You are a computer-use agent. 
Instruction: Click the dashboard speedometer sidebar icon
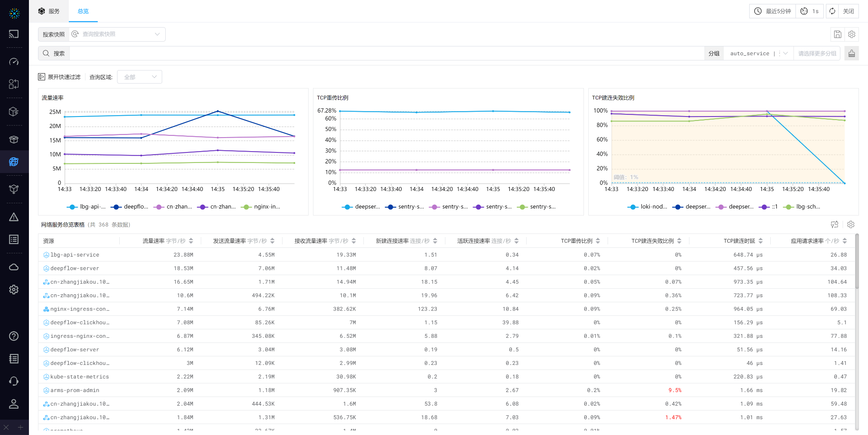click(14, 62)
